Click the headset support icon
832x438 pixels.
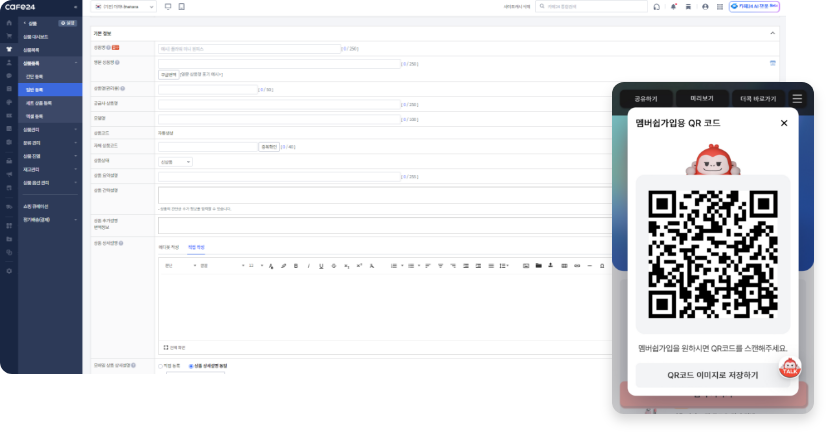coord(656,6)
